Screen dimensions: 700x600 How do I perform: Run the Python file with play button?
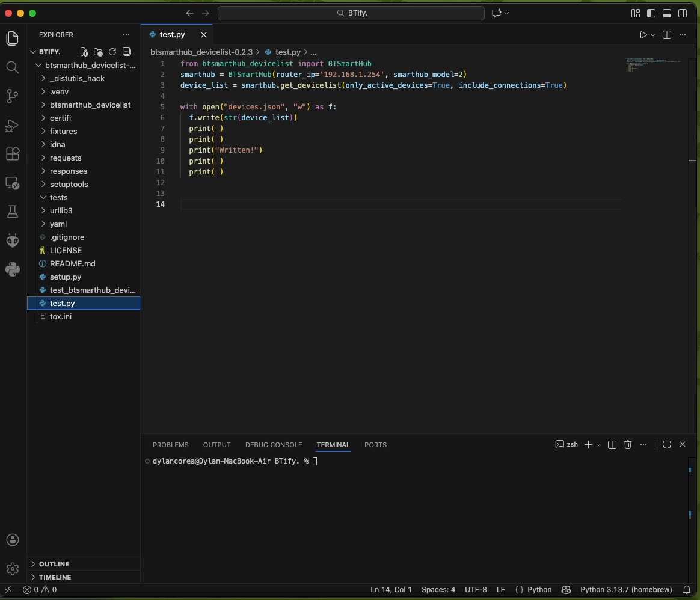pyautogui.click(x=643, y=35)
